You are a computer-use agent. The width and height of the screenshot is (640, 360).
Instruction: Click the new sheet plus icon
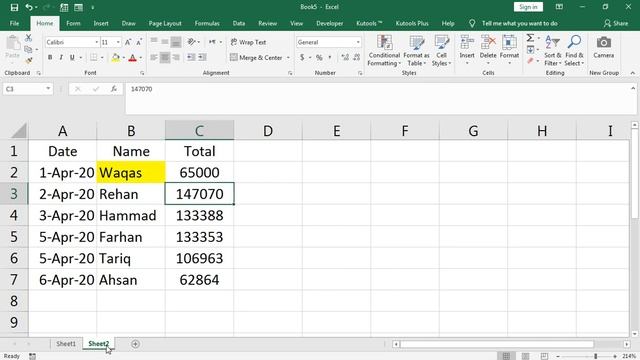point(136,344)
